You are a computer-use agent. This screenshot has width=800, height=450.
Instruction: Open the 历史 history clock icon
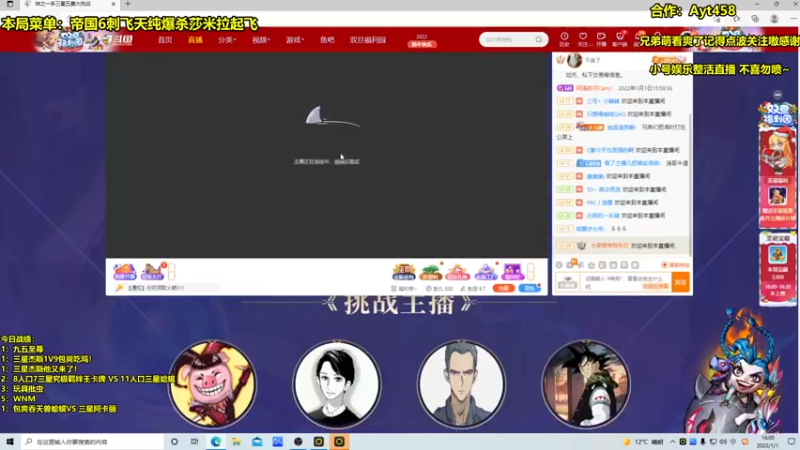pos(564,39)
